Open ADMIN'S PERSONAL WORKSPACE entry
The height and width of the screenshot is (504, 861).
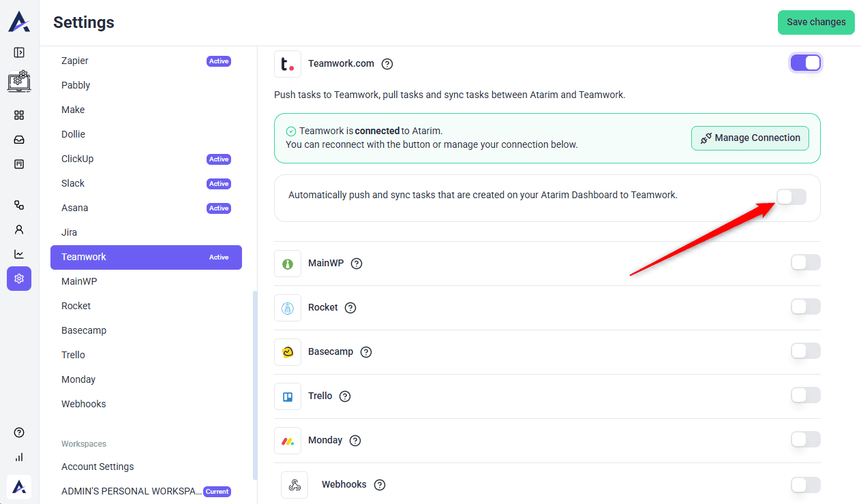[146, 491]
